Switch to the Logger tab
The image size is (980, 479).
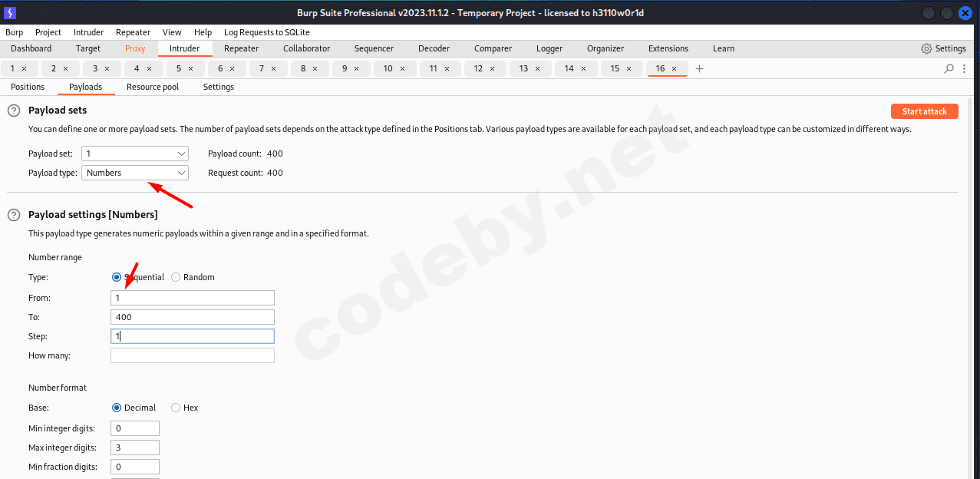coord(549,48)
